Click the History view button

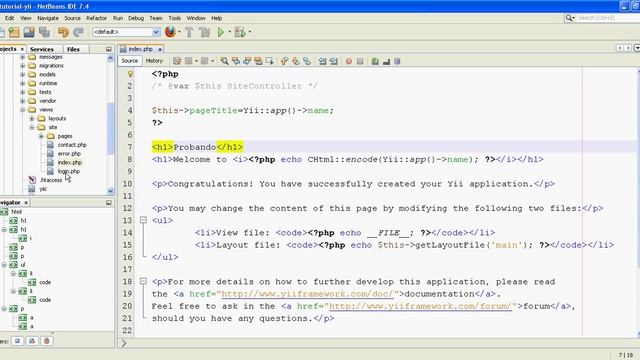[154, 61]
